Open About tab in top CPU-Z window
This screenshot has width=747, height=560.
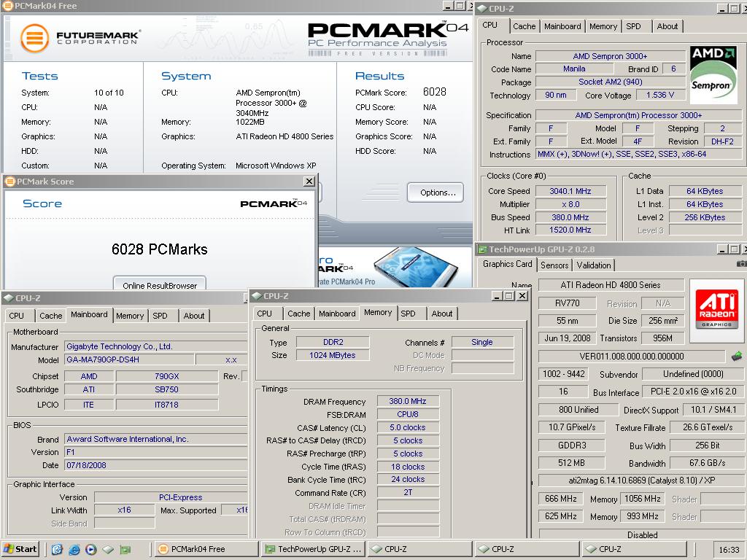pos(667,26)
